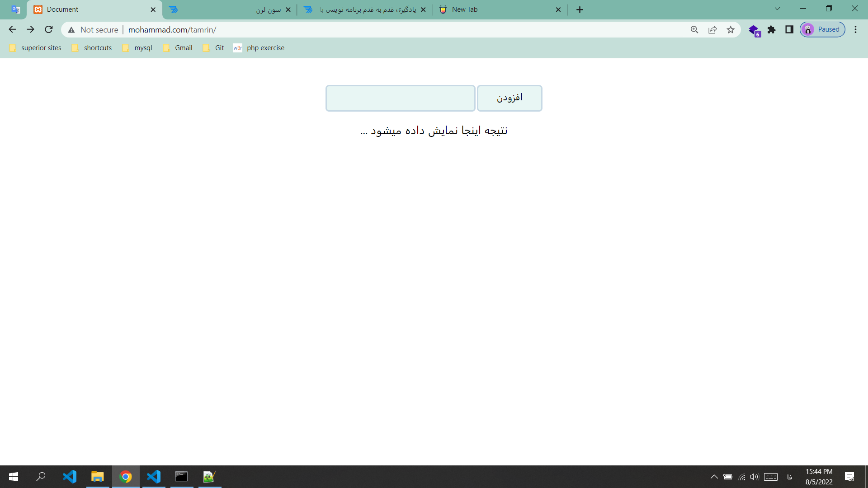
Task: Open the purple extension with badge 6
Action: (754, 30)
